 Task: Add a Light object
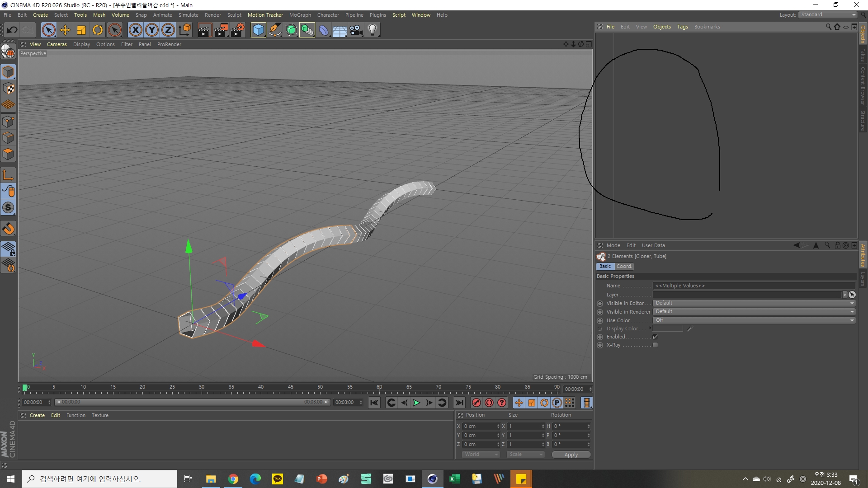pyautogui.click(x=372, y=30)
